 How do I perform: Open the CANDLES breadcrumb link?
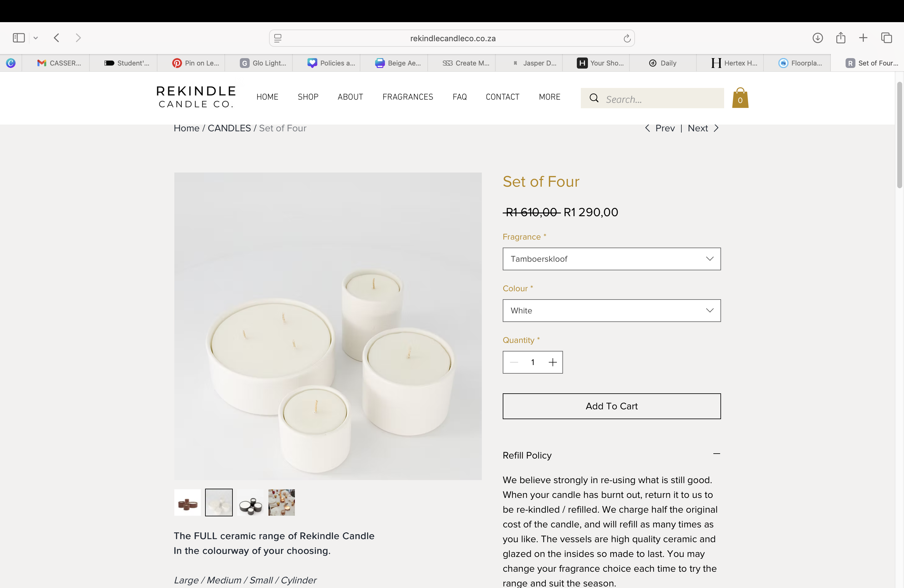tap(229, 128)
